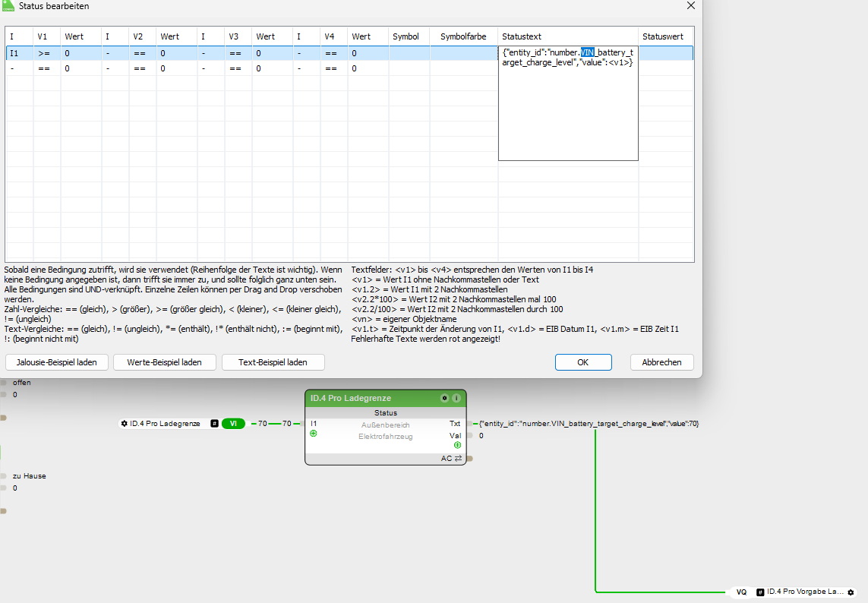This screenshot has height=603, width=868.
Task: Click Val output connector on block
Action: pyautogui.click(x=469, y=436)
